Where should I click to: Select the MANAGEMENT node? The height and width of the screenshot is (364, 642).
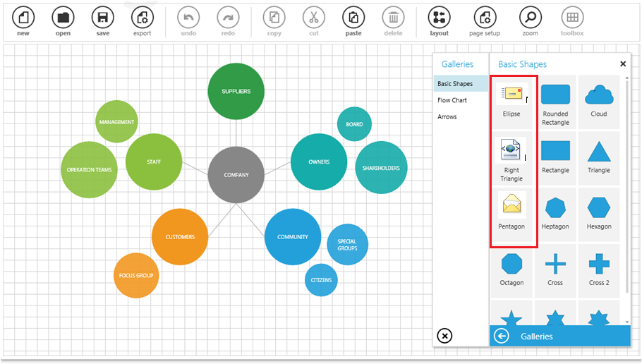pos(116,121)
